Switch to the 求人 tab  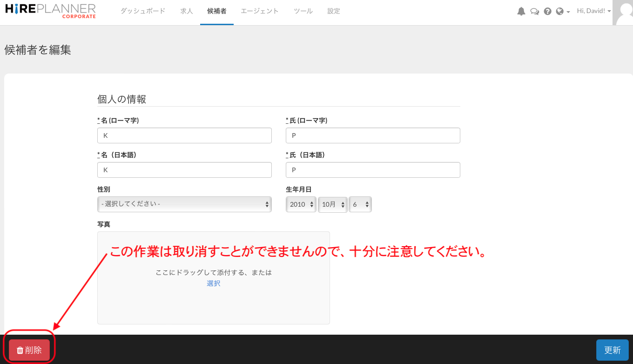187,11
